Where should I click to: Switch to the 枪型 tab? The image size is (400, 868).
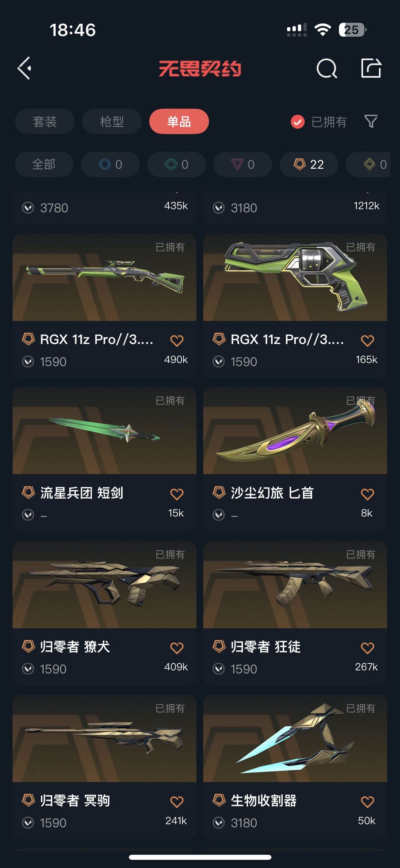pos(112,121)
